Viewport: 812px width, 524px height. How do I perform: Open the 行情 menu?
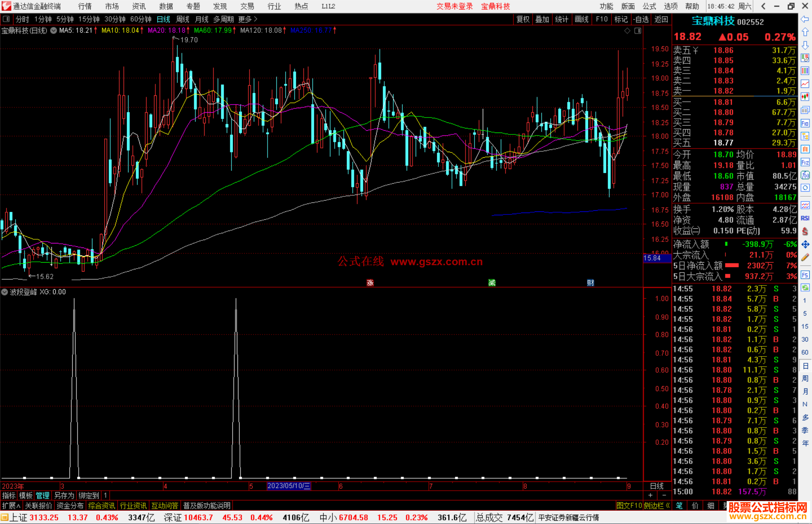85,6
